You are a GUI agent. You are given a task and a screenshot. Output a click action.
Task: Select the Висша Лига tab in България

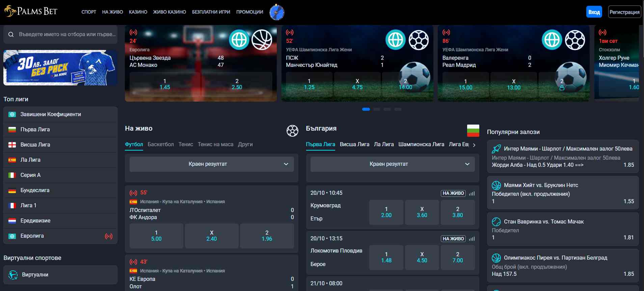[354, 144]
